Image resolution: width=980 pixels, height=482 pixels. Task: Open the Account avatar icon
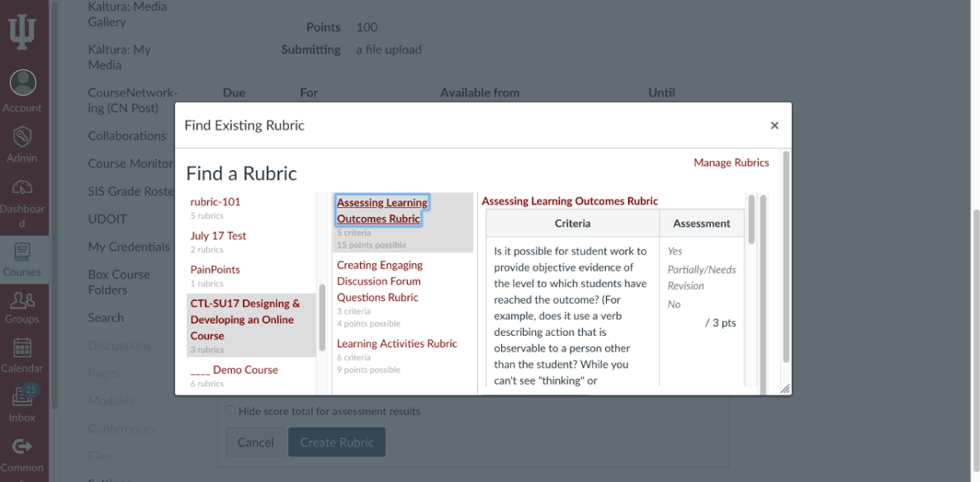(22, 83)
